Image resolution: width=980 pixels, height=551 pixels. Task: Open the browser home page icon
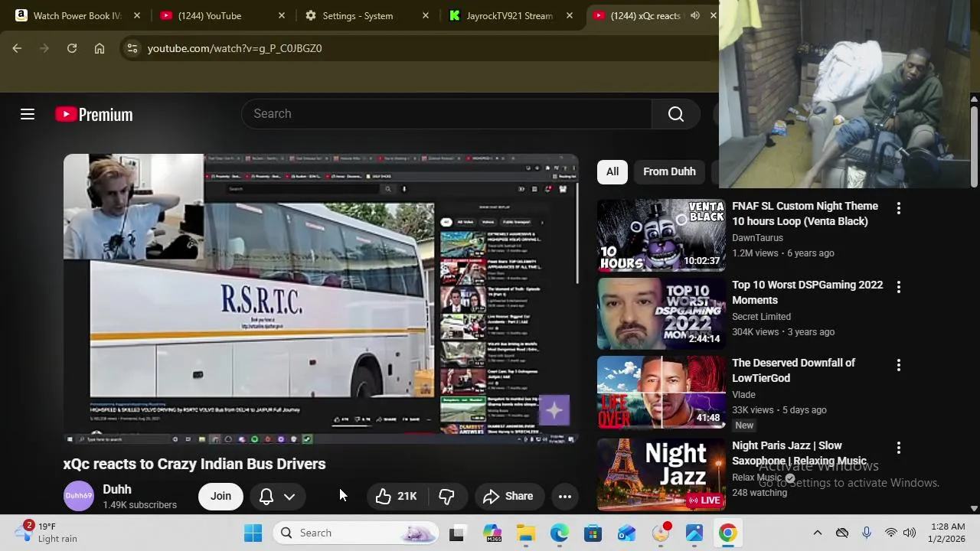(x=100, y=48)
